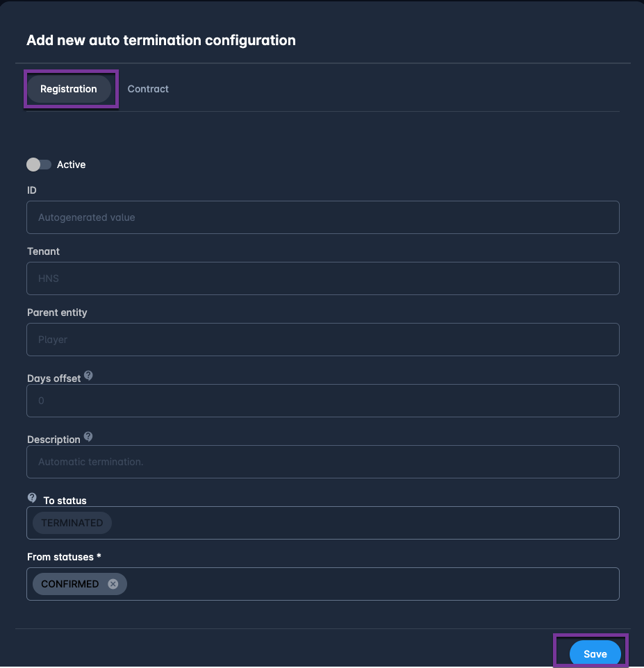Screen dimensions: 644x668
Task: Click the CONFIRMED chip label
Action: [x=70, y=584]
